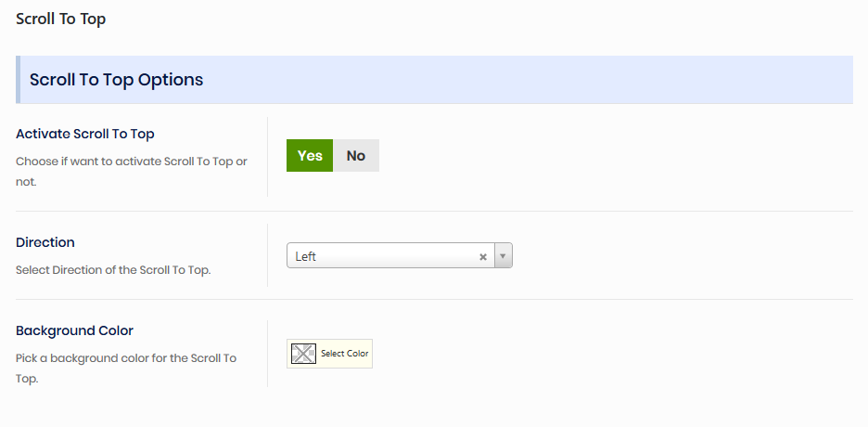
Task: Click the 'Pick a background color' description
Action: click(126, 358)
